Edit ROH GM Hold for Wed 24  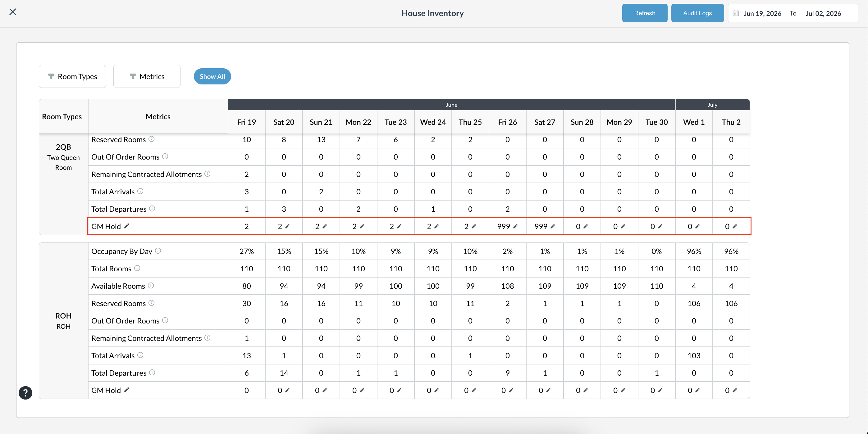437,390
